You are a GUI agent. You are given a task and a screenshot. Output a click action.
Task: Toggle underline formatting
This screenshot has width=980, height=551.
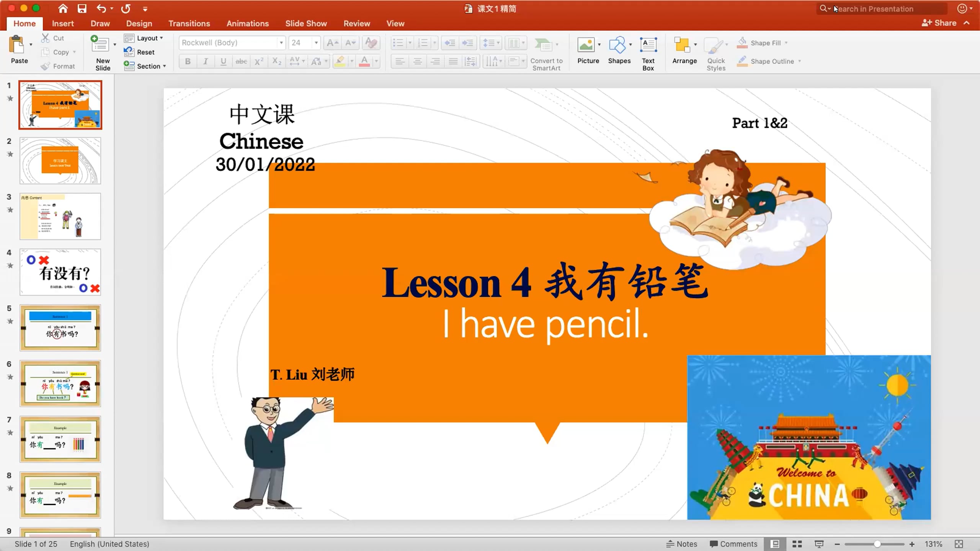point(224,61)
